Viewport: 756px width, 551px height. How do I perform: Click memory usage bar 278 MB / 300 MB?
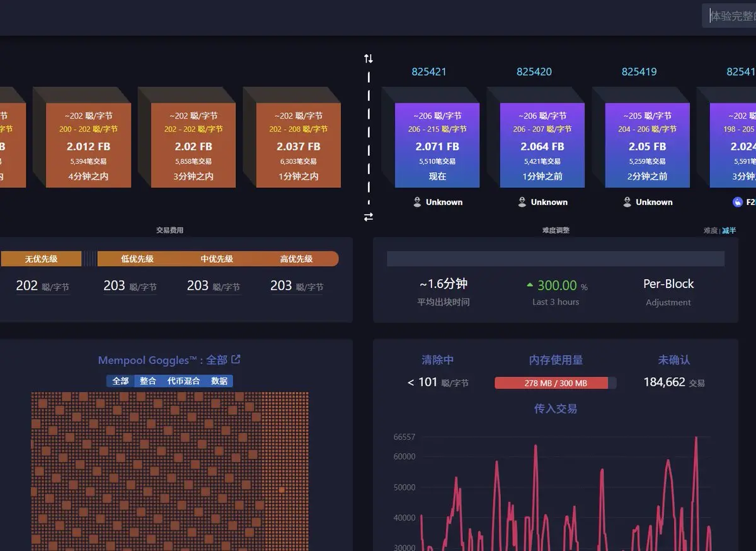(x=556, y=383)
